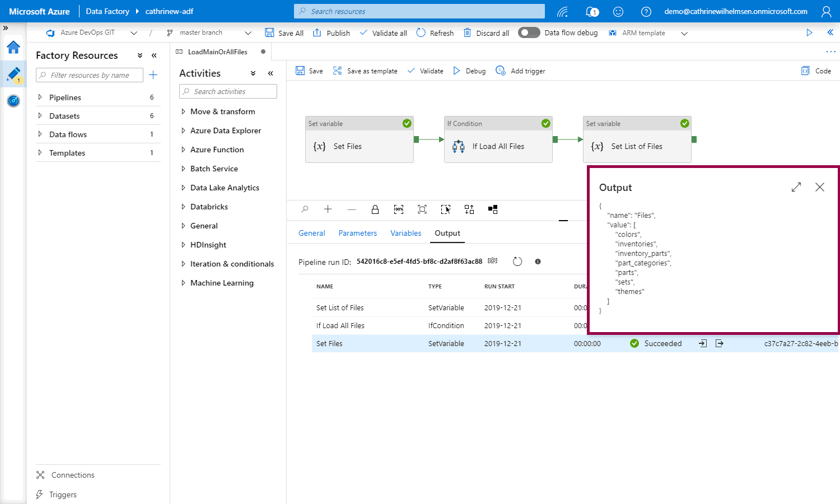The width and height of the screenshot is (840, 504).
Task: Toggle the Data flow debug switch
Action: click(529, 32)
